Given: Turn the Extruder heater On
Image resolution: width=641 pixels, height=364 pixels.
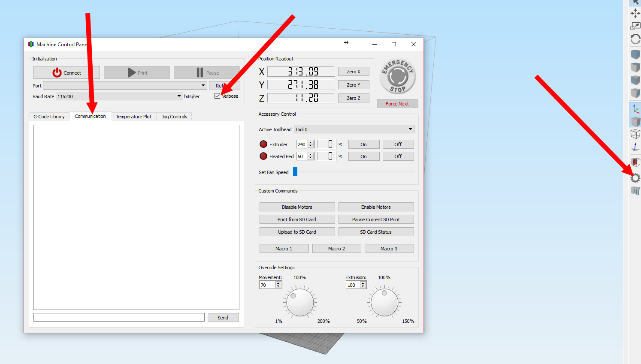Looking at the screenshot, I should pyautogui.click(x=363, y=144).
